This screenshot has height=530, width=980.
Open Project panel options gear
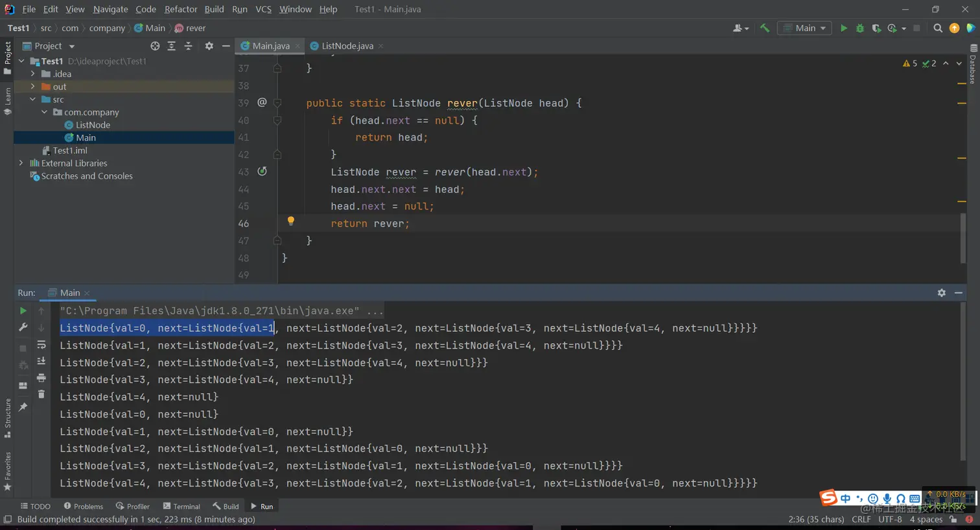(x=209, y=46)
